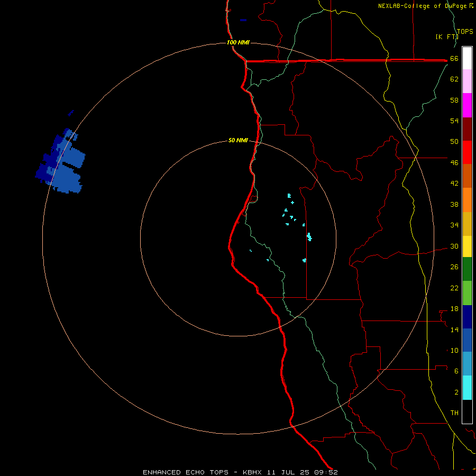Click the magenta legend swatch
This screenshot has height=476, width=476.
point(467,105)
